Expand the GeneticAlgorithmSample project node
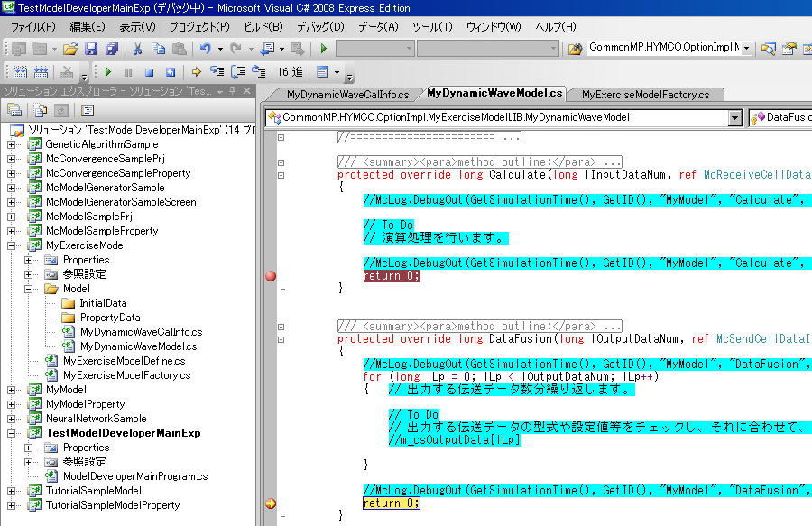 (12, 144)
